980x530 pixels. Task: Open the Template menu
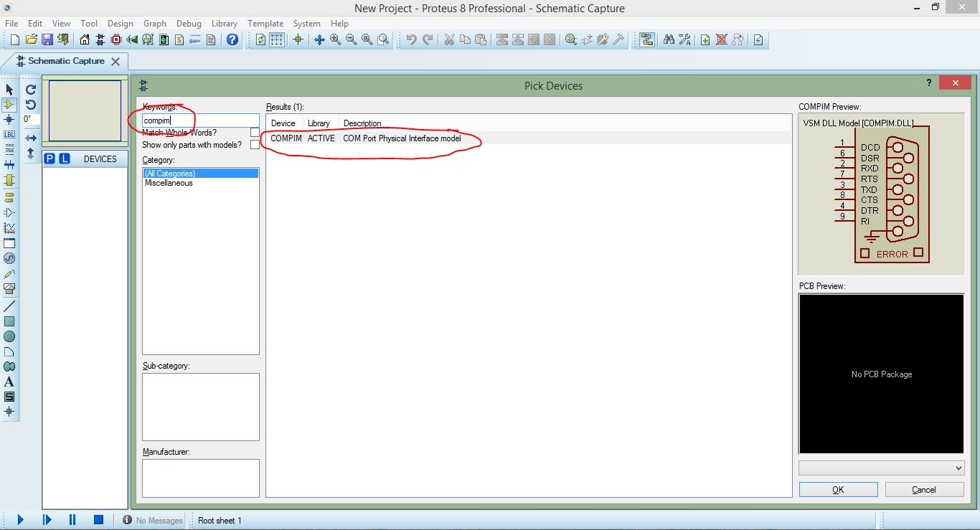pos(265,23)
